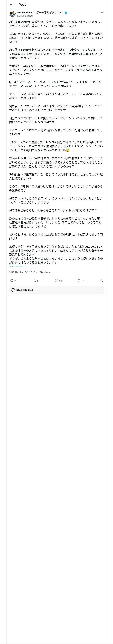Go back using the left arrow

tap(11, 5)
